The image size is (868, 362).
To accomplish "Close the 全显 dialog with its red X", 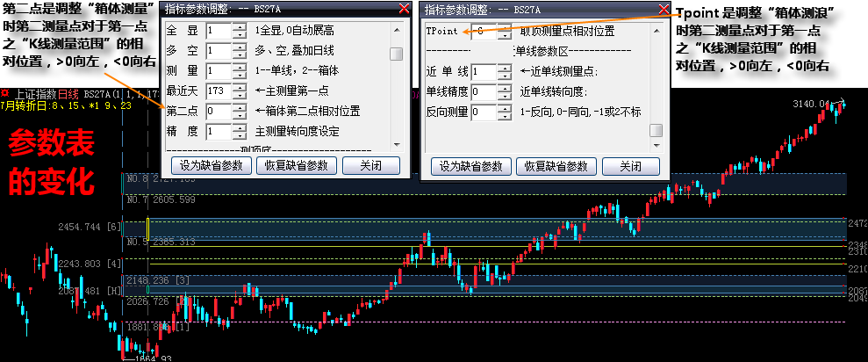I will pos(405,8).
